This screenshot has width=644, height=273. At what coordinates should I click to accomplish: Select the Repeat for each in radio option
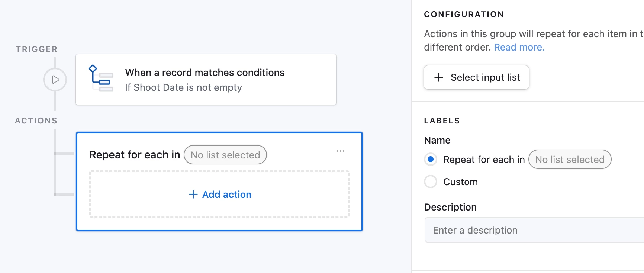[431, 160]
